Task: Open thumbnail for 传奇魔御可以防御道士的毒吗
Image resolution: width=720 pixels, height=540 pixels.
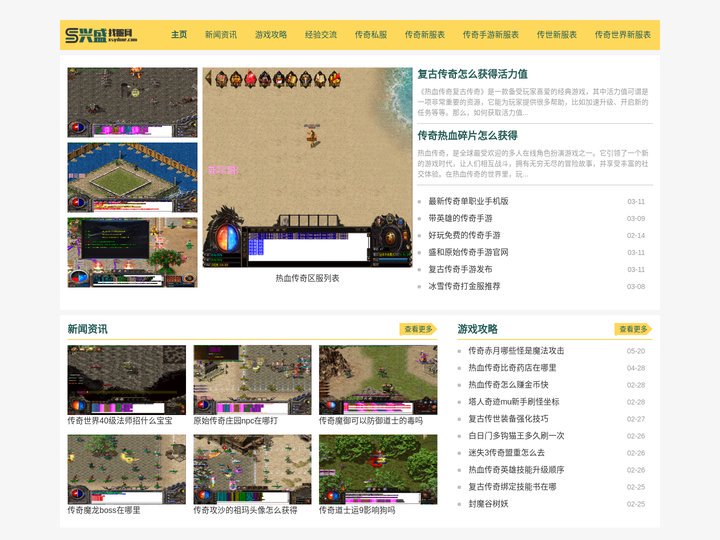Action: pos(378,380)
